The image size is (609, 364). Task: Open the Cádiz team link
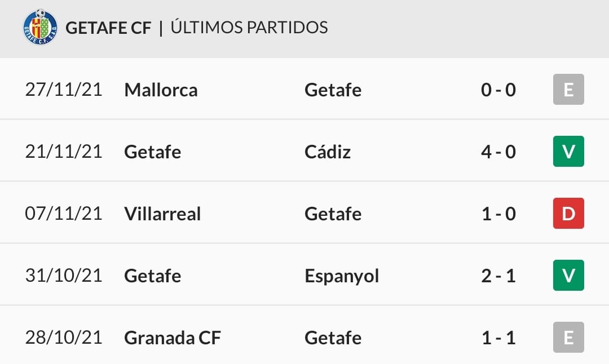[x=328, y=152]
